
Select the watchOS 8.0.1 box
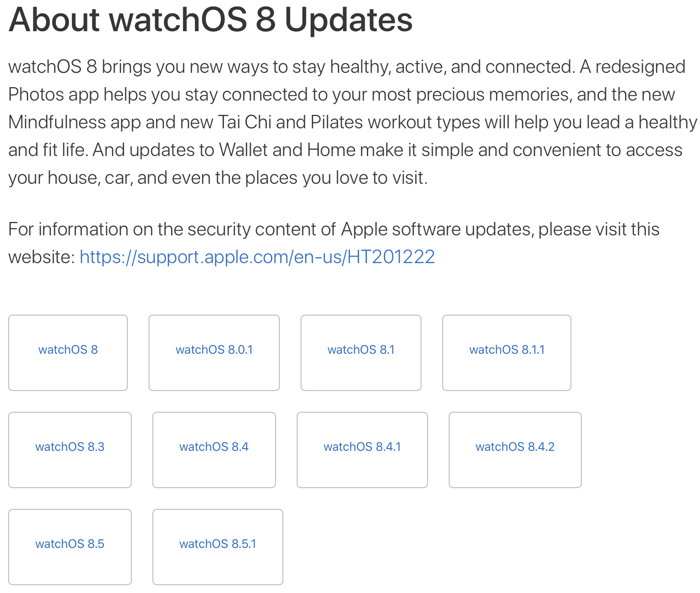coord(214,350)
